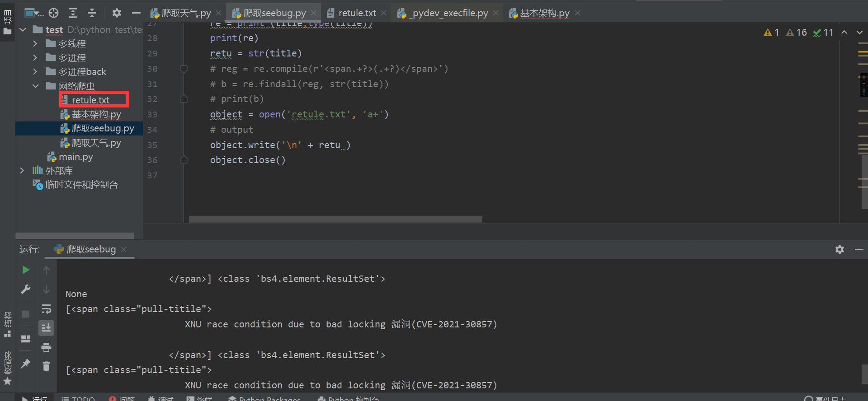This screenshot has height=401, width=868.
Task: Click the yellow warning count 1 indicator
Action: [x=771, y=33]
